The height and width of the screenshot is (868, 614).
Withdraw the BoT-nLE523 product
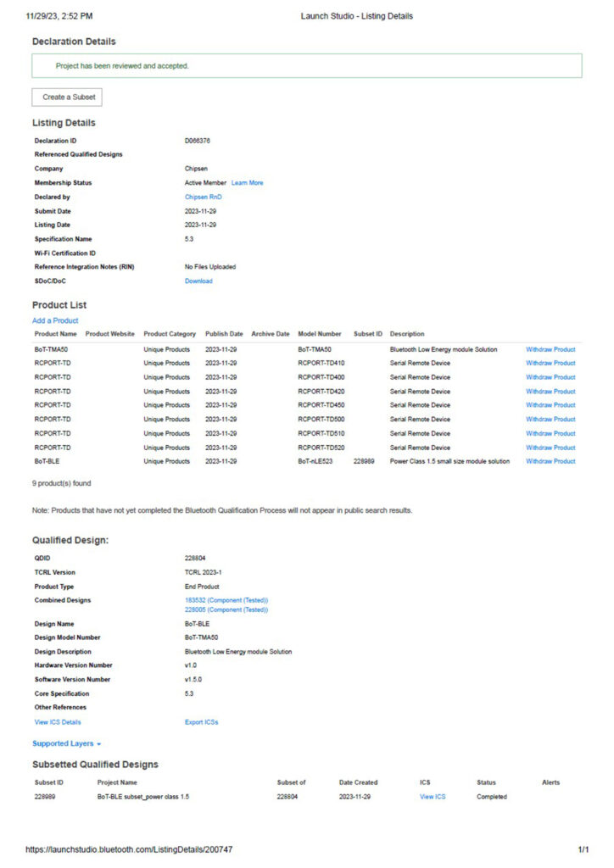[x=550, y=461]
